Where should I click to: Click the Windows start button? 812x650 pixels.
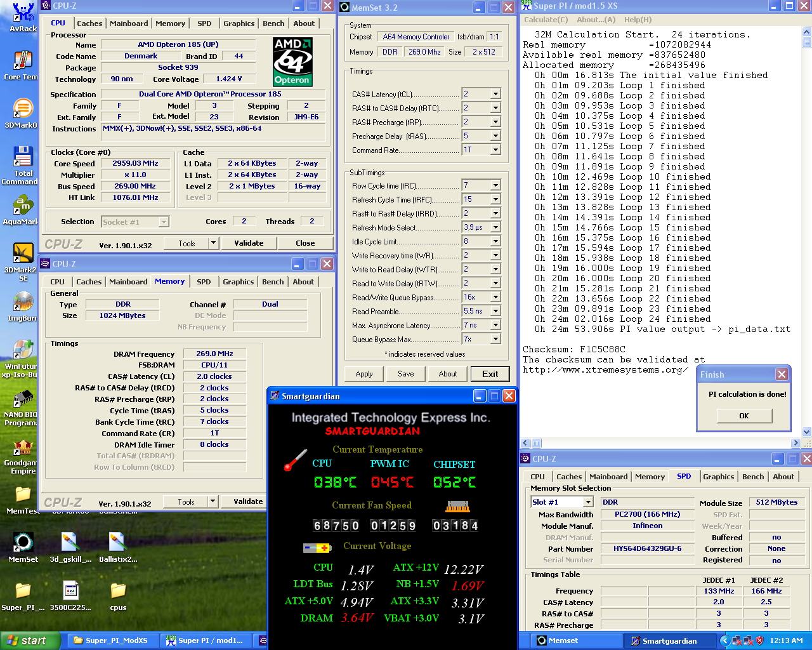30,640
